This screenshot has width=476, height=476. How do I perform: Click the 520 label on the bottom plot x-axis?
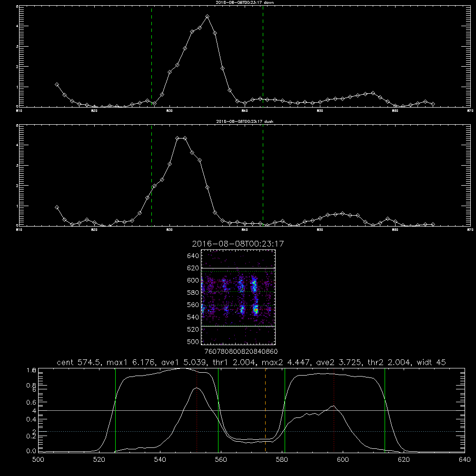(x=99, y=460)
